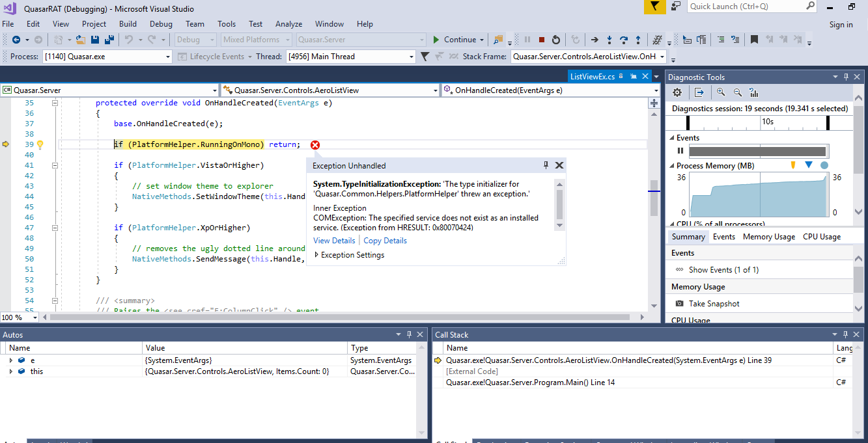868x443 pixels.
Task: Open the Project menu
Action: click(x=94, y=24)
